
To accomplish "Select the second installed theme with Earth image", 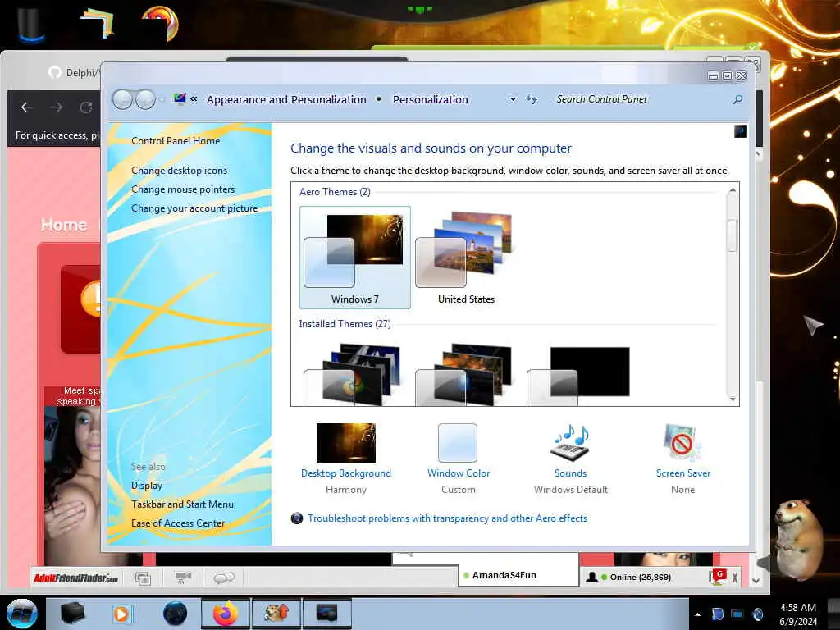I will click(x=465, y=375).
